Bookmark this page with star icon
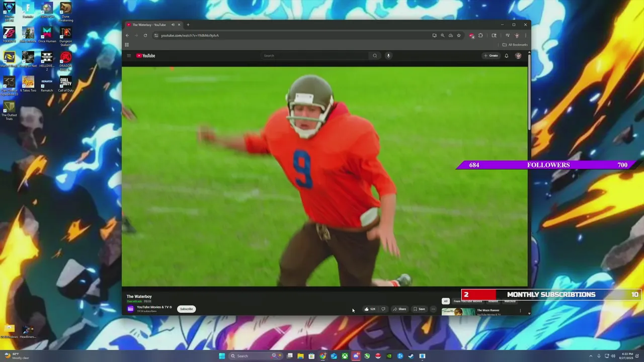The width and height of the screenshot is (644, 362). tap(459, 35)
